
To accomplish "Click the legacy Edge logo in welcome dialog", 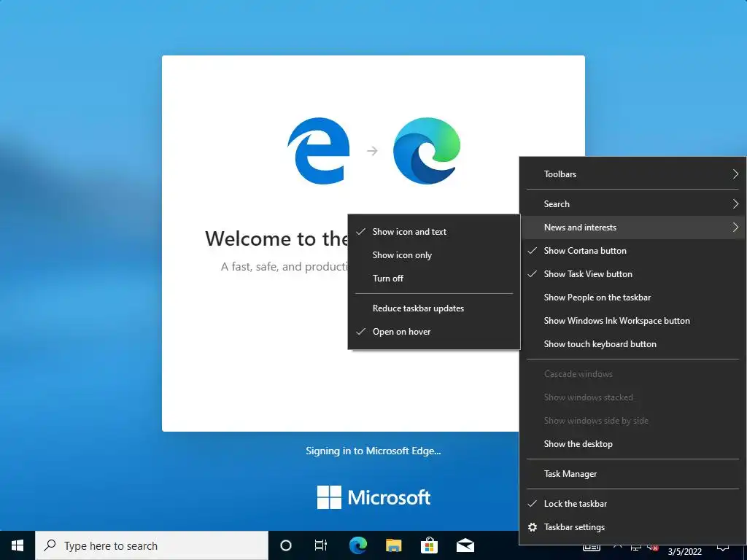I will [318, 150].
